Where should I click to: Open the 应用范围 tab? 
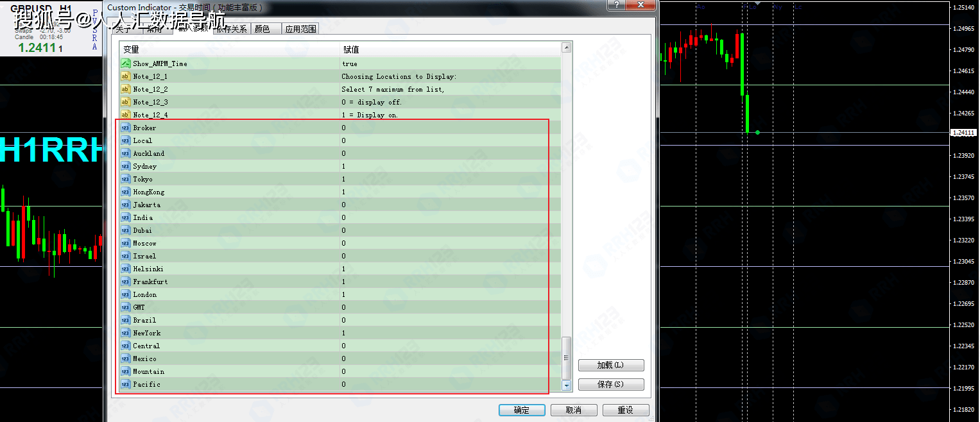point(300,29)
